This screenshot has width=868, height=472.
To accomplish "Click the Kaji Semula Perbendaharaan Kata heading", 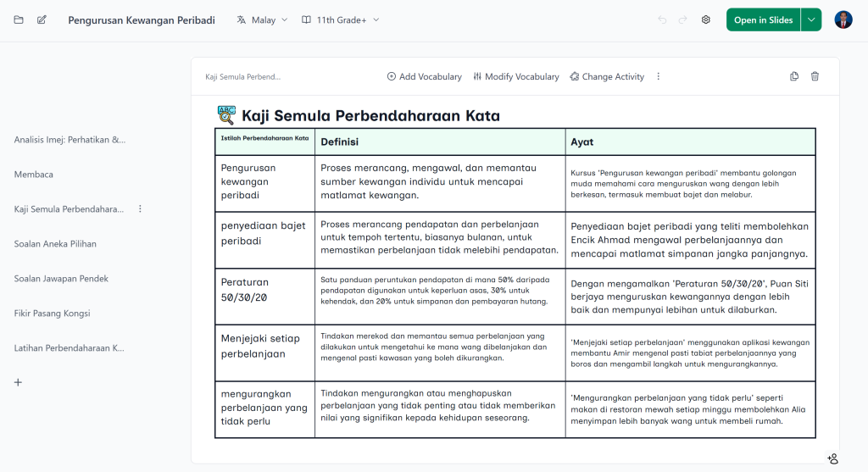I will pyautogui.click(x=371, y=115).
